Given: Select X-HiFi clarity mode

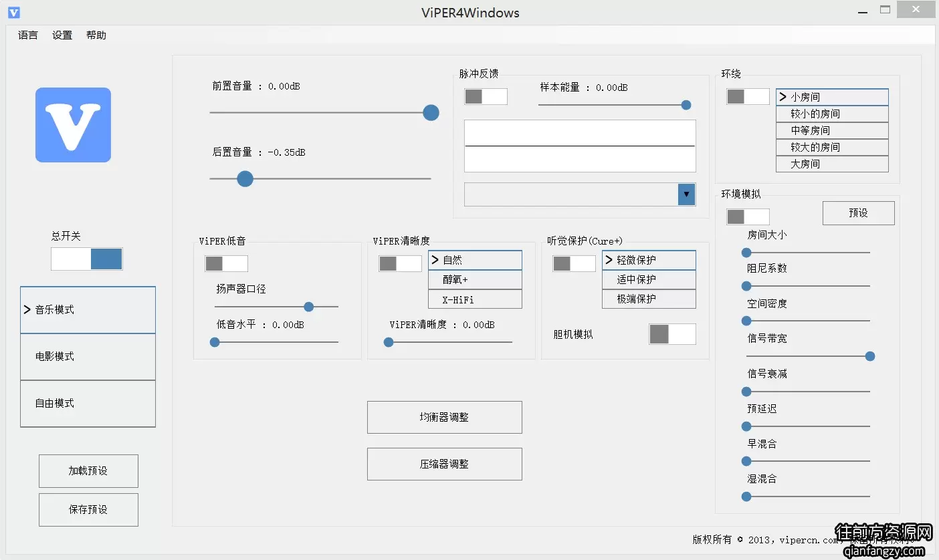Looking at the screenshot, I should pyautogui.click(x=475, y=299).
